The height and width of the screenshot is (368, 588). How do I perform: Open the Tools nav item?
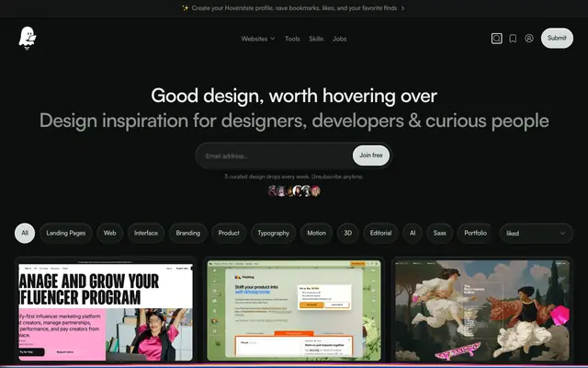click(292, 39)
